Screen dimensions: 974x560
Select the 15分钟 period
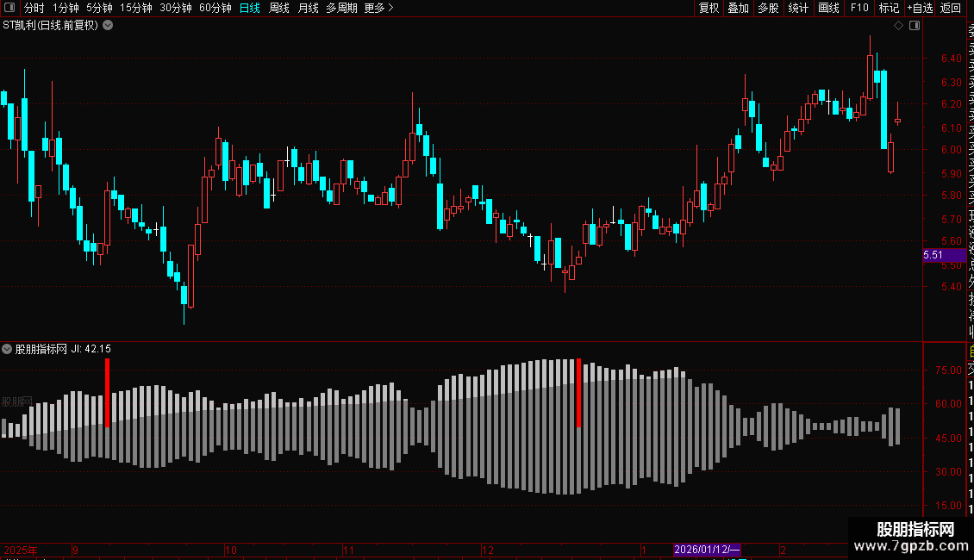[x=135, y=8]
